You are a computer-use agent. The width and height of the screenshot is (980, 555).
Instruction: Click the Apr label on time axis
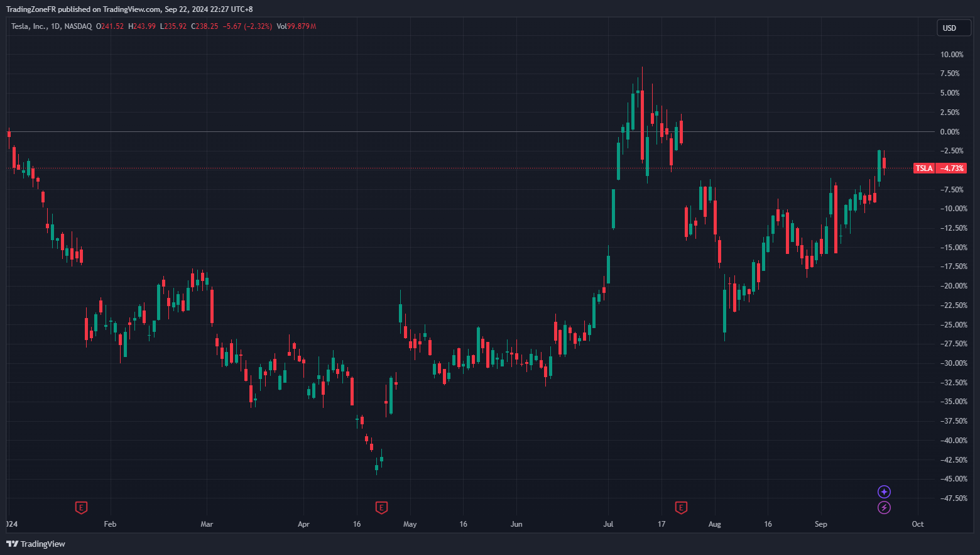pyautogui.click(x=303, y=524)
